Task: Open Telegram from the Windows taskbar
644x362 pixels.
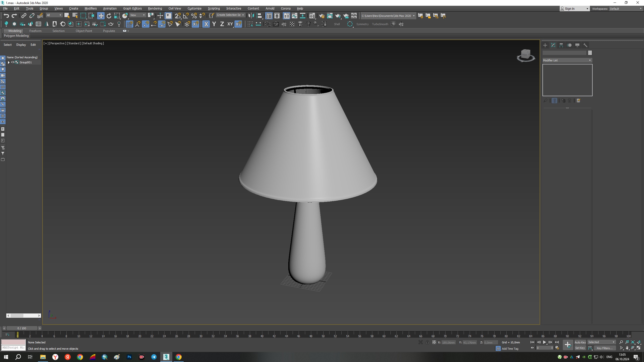Action: (x=154, y=357)
